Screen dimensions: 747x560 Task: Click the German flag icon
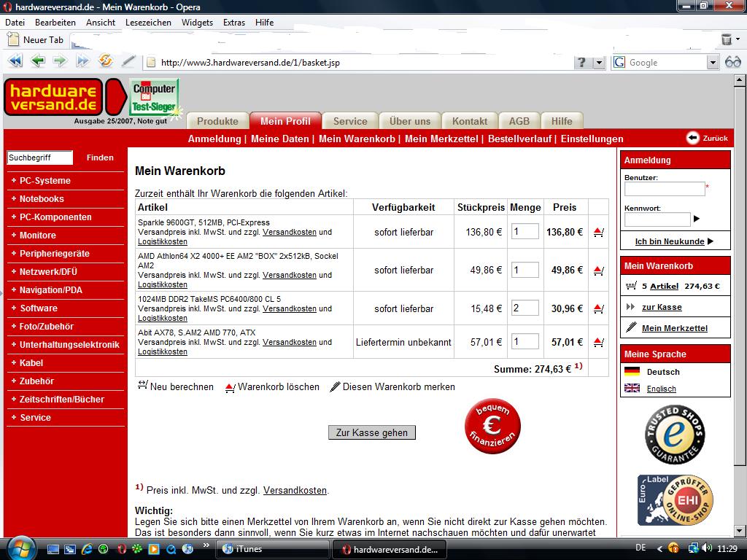point(632,371)
